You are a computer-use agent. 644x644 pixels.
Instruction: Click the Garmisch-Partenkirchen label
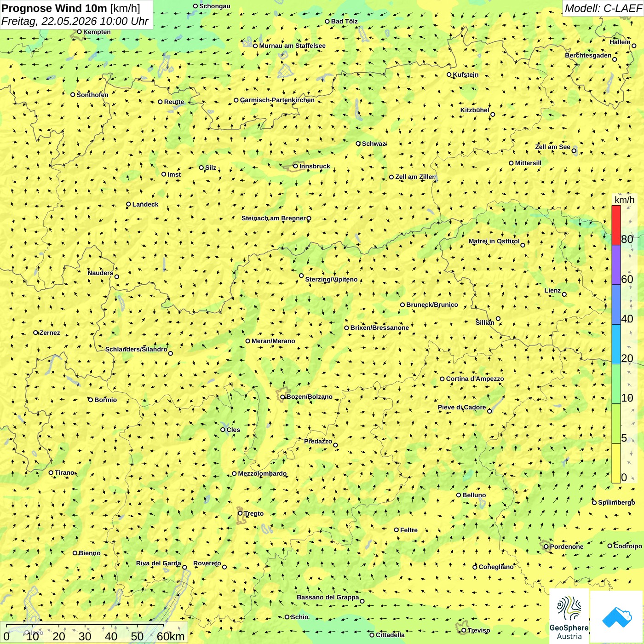point(277,100)
